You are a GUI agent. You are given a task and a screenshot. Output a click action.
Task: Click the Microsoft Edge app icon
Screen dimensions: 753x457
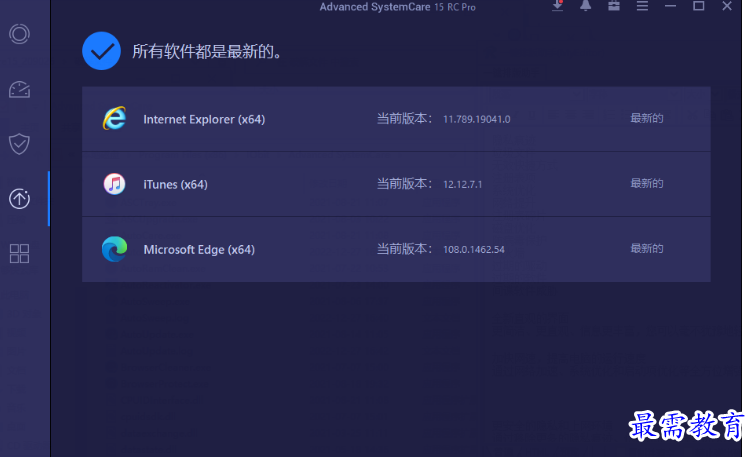tap(114, 249)
